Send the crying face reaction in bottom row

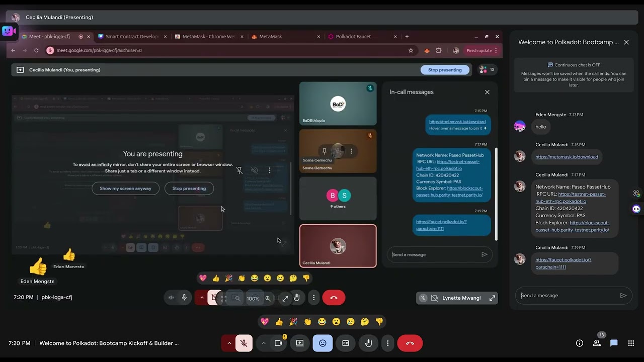[x=351, y=322]
